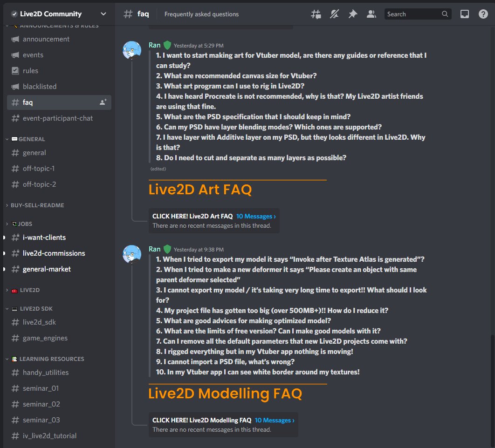
Task: Open notification settings for the faq channel
Action: [x=334, y=14]
